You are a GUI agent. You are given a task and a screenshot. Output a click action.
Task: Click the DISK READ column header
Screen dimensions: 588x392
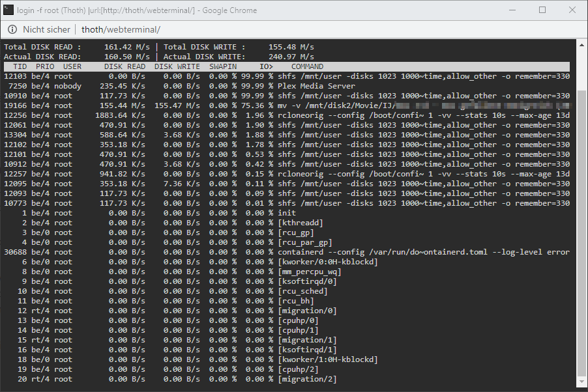125,66
